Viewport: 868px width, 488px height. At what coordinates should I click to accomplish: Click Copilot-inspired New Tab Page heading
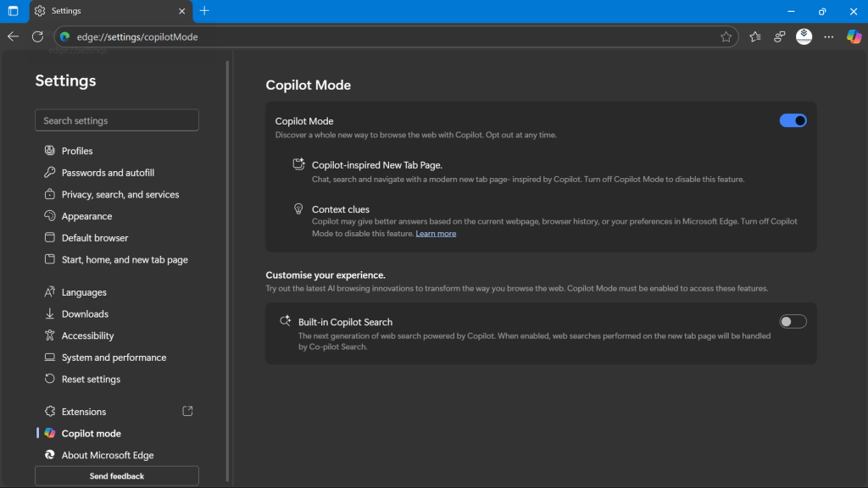(x=377, y=165)
